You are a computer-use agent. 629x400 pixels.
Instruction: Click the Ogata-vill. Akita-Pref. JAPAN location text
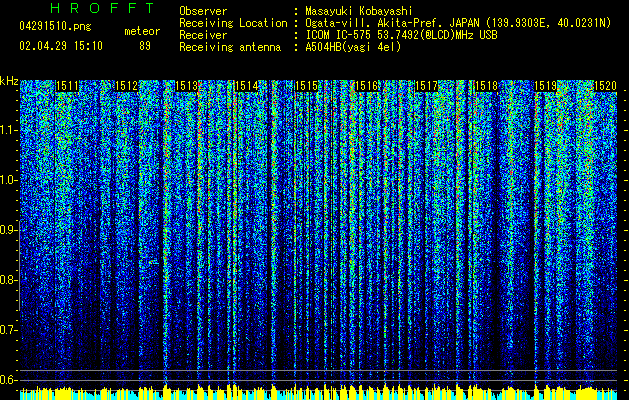(458, 23)
